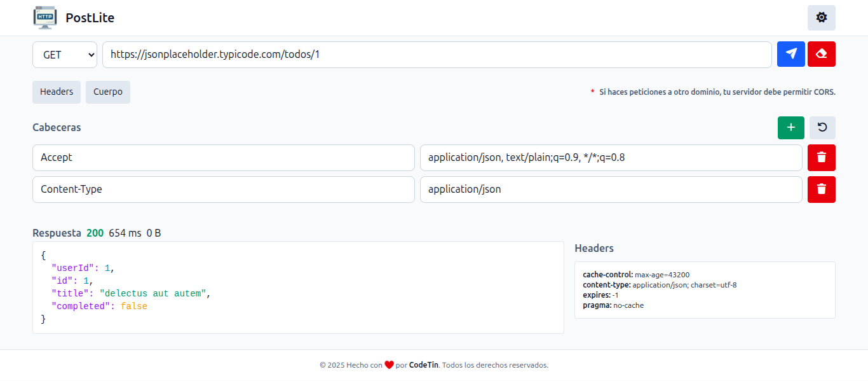This screenshot has width=868, height=381.
Task: Click inside the JSON response body panel
Action: (x=298, y=287)
